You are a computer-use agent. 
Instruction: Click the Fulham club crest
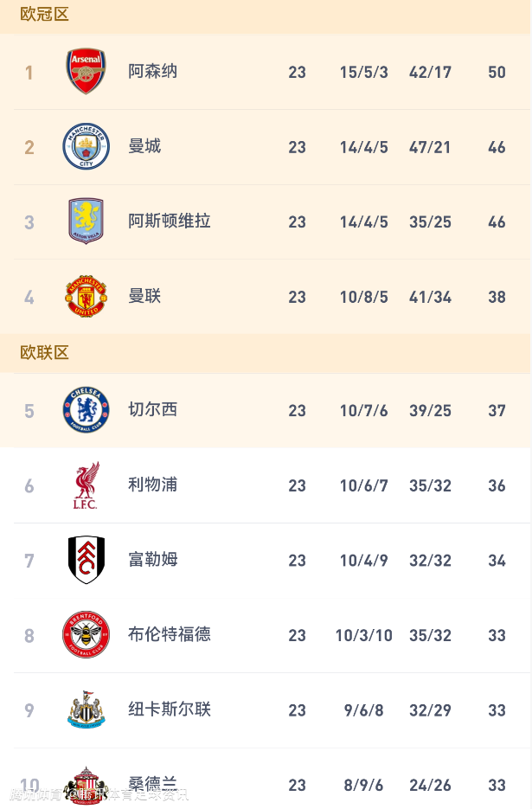(x=86, y=560)
